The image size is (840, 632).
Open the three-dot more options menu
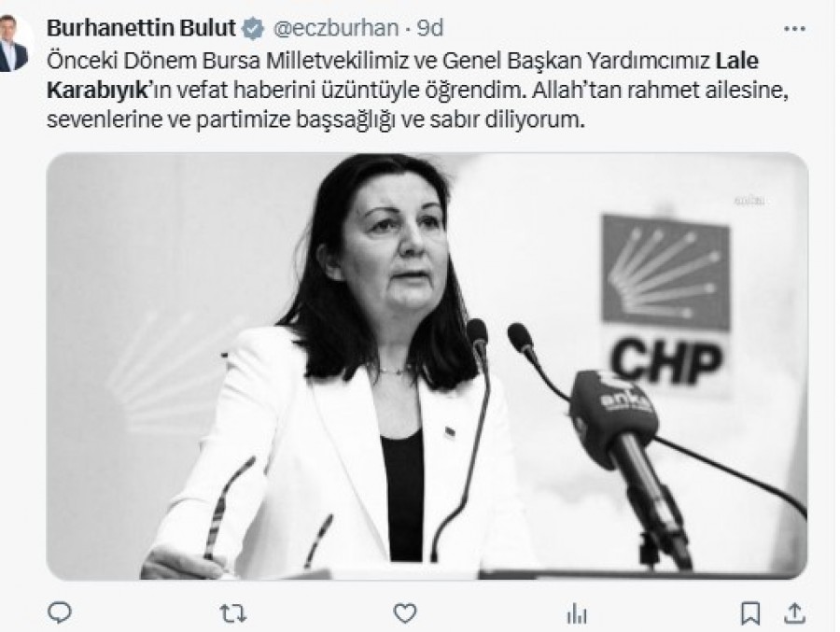coord(794,29)
